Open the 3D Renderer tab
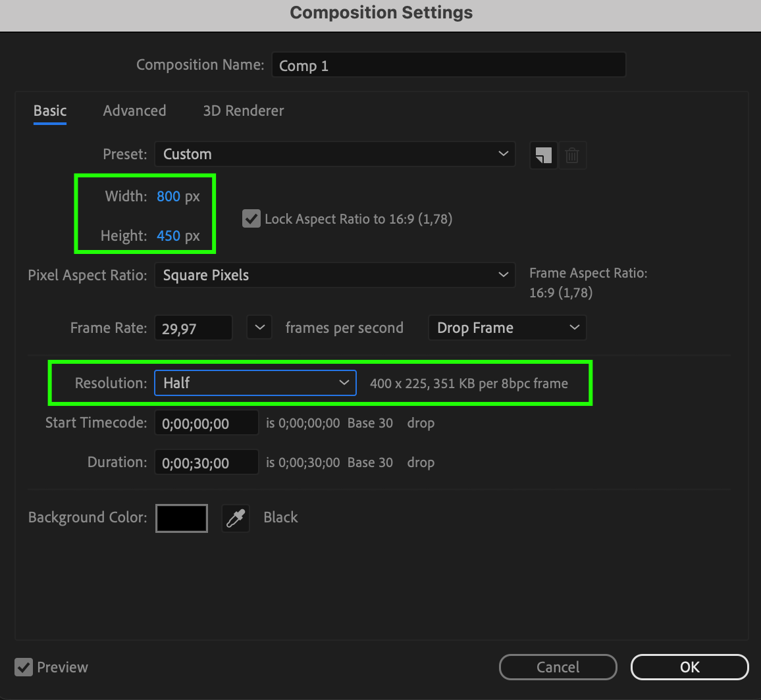This screenshot has height=700, width=761. tap(244, 111)
